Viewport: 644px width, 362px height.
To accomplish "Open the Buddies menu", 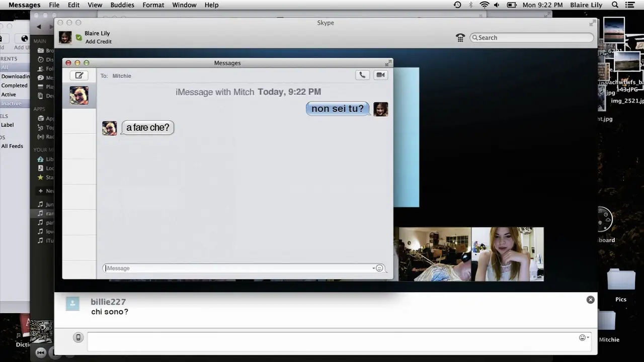I will point(122,5).
